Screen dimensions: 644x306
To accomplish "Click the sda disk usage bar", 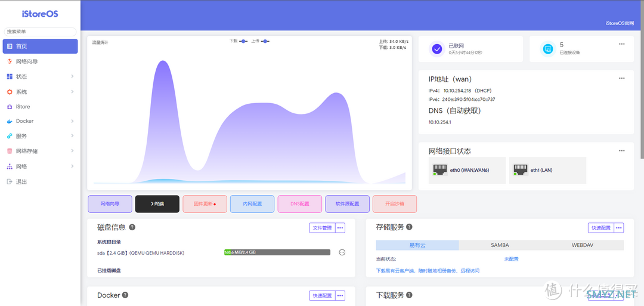I will [x=277, y=252].
